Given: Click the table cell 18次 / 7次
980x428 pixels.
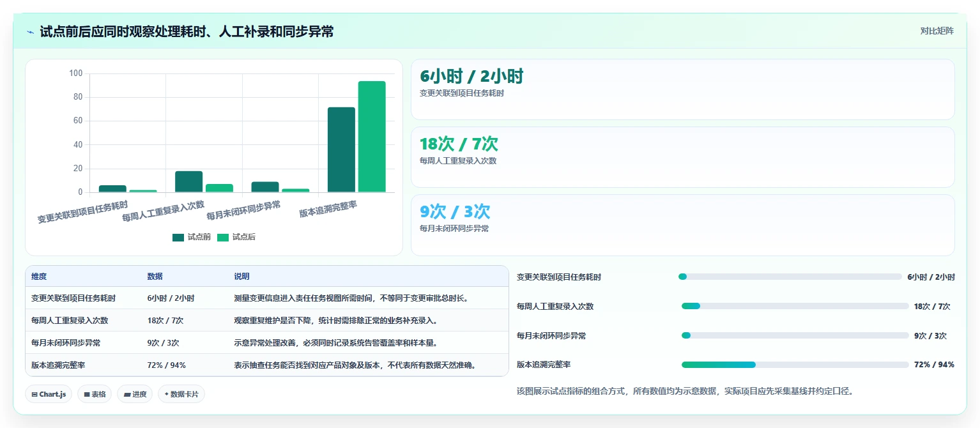Looking at the screenshot, I should click(x=165, y=321).
